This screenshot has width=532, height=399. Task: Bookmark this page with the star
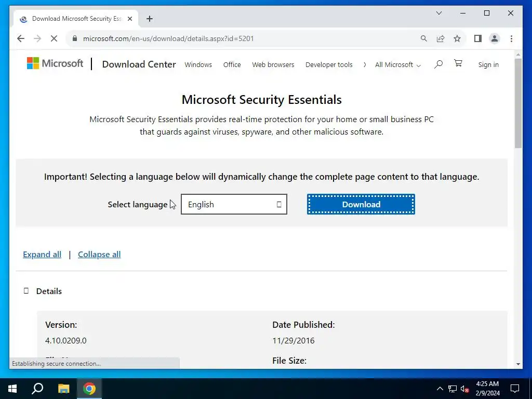(x=457, y=38)
